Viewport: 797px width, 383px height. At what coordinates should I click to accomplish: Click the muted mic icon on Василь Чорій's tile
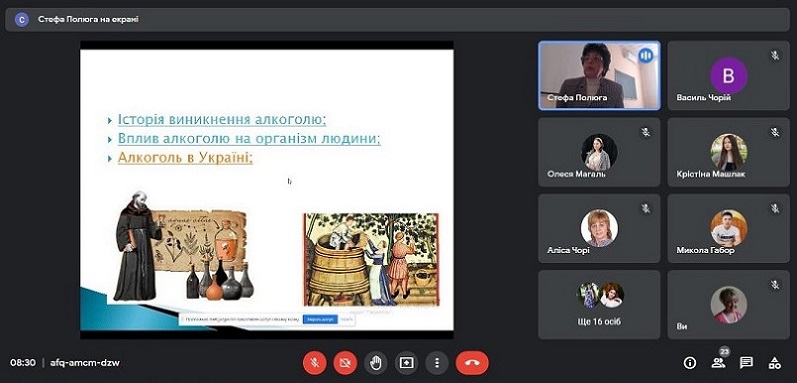click(775, 56)
